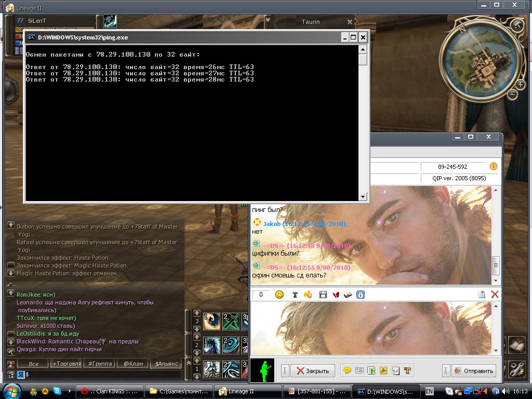Click the red X clear icon in QIP toolbar
532x399 pixels.
point(495,295)
